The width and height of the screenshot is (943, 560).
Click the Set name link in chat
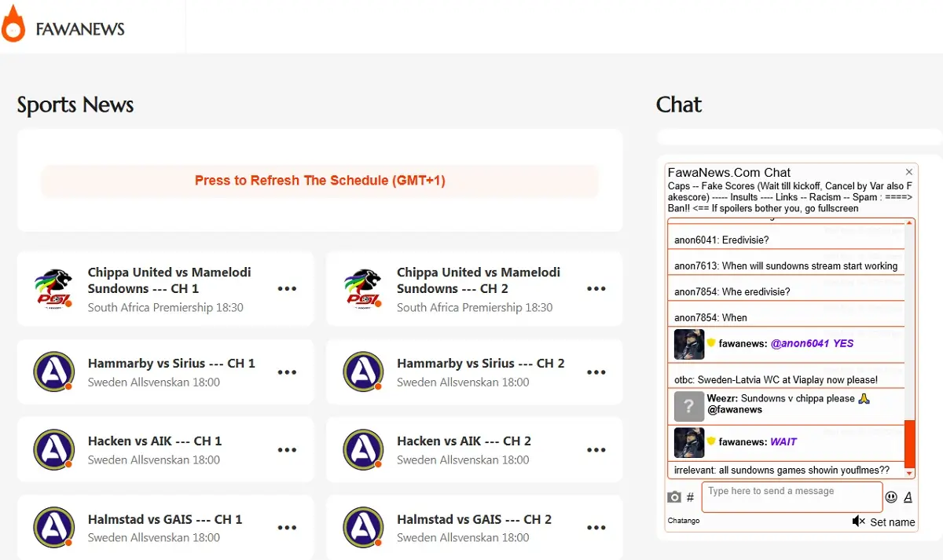click(892, 522)
